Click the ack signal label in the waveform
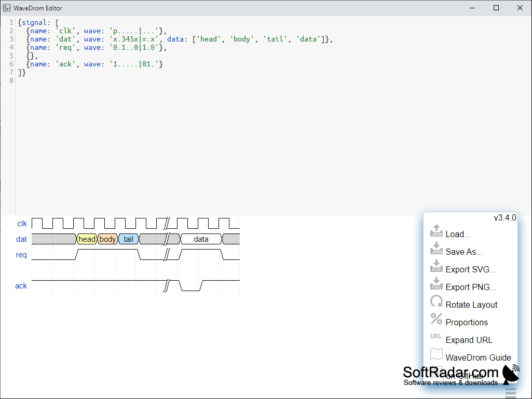 click(21, 286)
